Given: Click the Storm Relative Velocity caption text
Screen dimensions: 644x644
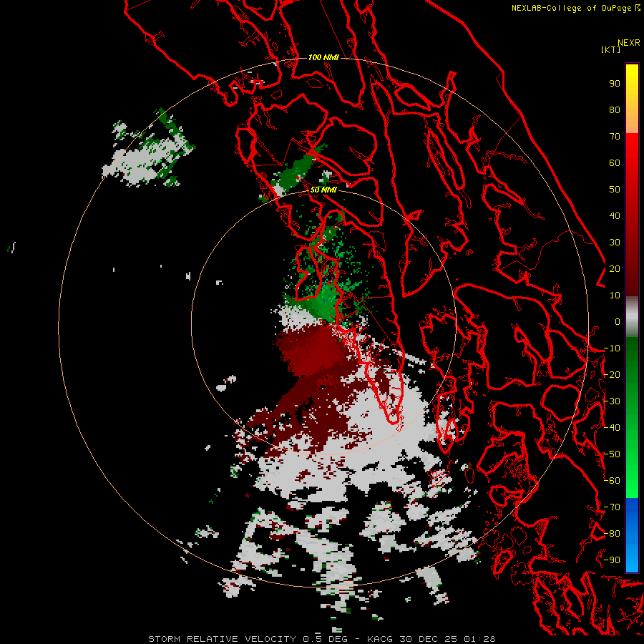Looking at the screenshot, I should point(322,639).
